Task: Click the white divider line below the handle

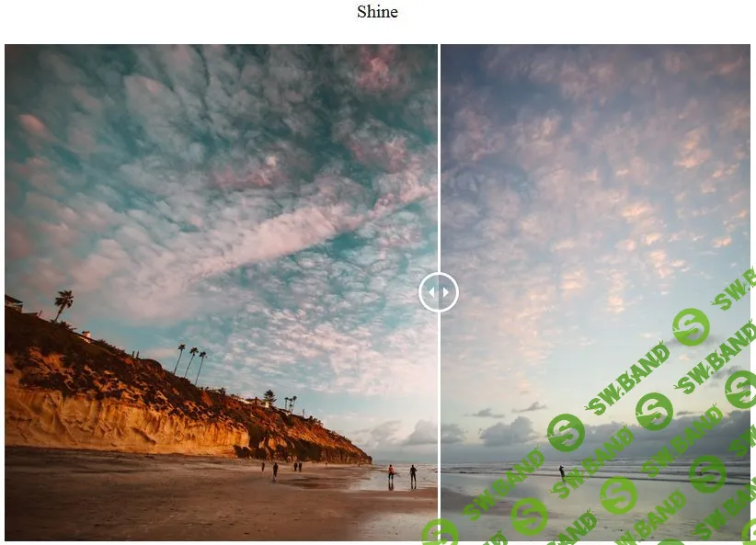Action: coord(439,426)
